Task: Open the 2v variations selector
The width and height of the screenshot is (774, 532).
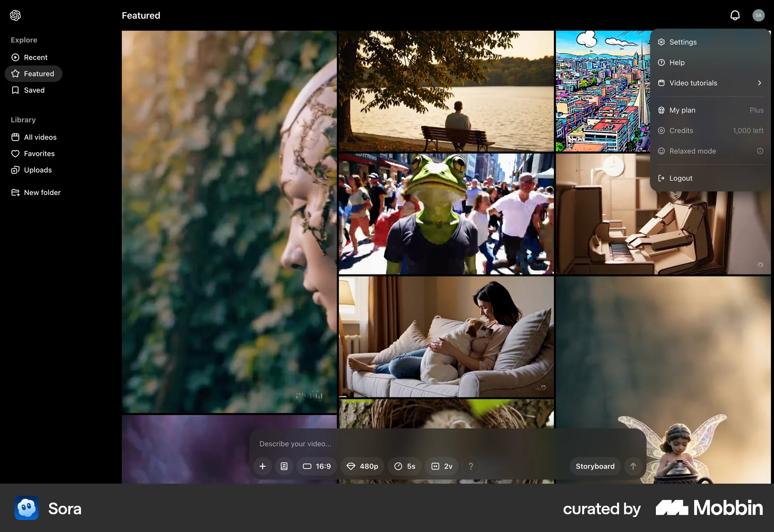Action: coord(442,466)
